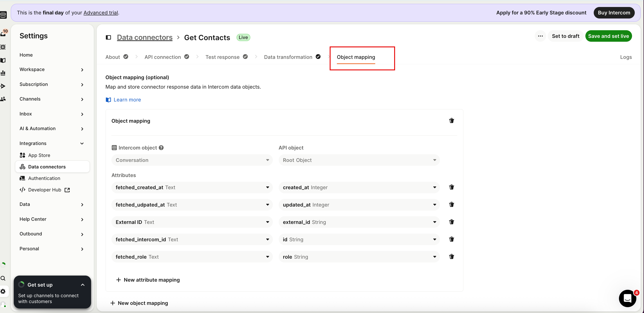Image resolution: width=644 pixels, height=313 pixels.
Task: Click the help icon next to Intercom object
Action: click(161, 148)
